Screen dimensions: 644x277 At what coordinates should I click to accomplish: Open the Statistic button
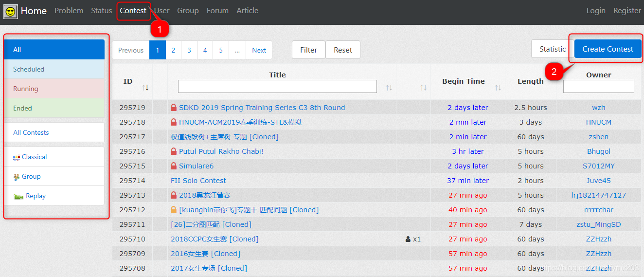[x=553, y=49]
